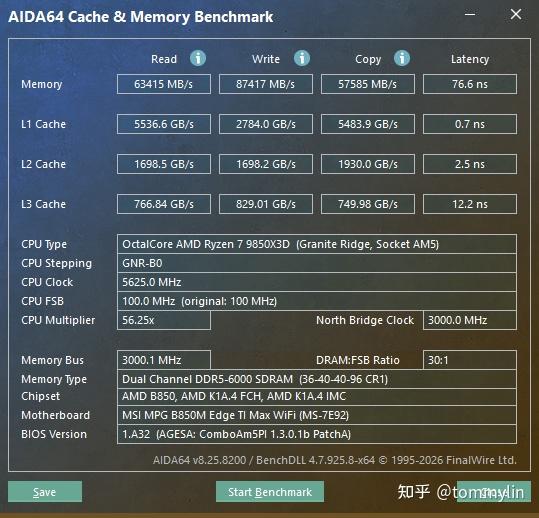Click the CPU FSB value 100.0 MHz
This screenshot has width=539, height=518.
pyautogui.click(x=317, y=301)
